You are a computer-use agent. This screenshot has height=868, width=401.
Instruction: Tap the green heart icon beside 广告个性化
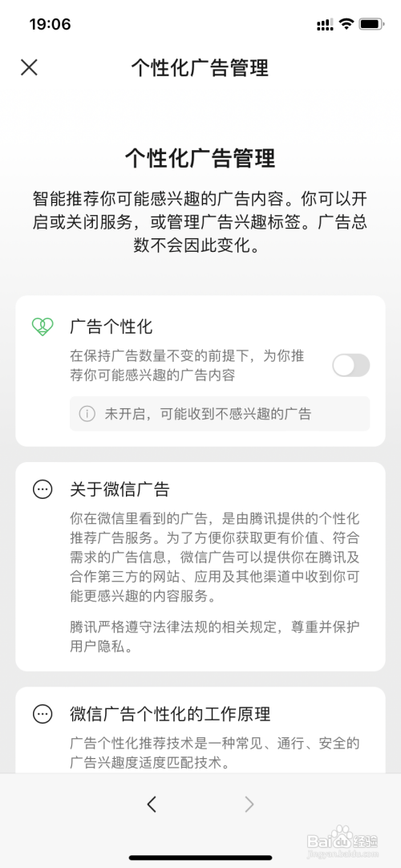click(43, 327)
